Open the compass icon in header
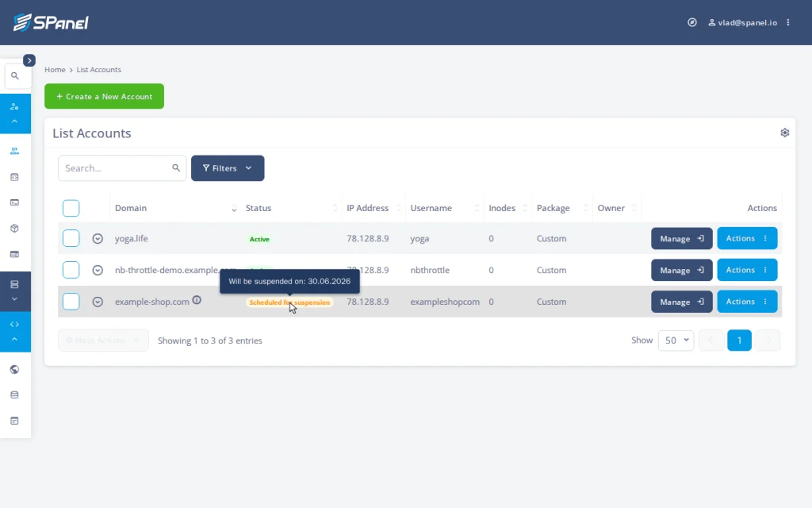Image resolution: width=812 pixels, height=508 pixels. coord(691,22)
